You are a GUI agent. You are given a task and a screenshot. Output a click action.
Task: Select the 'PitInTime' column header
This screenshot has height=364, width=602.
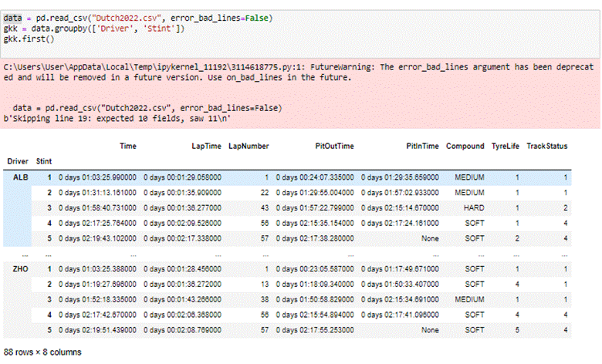tap(422, 146)
